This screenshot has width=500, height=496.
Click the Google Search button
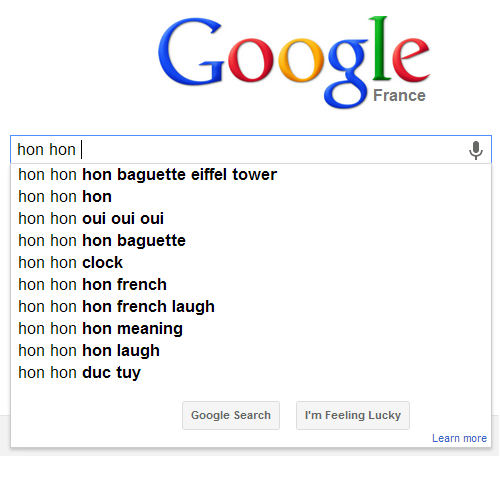coord(231,415)
